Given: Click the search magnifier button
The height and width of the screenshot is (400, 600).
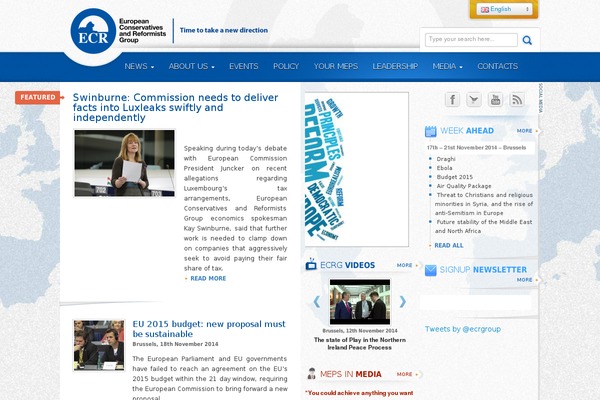Looking at the screenshot, I should (x=527, y=40).
